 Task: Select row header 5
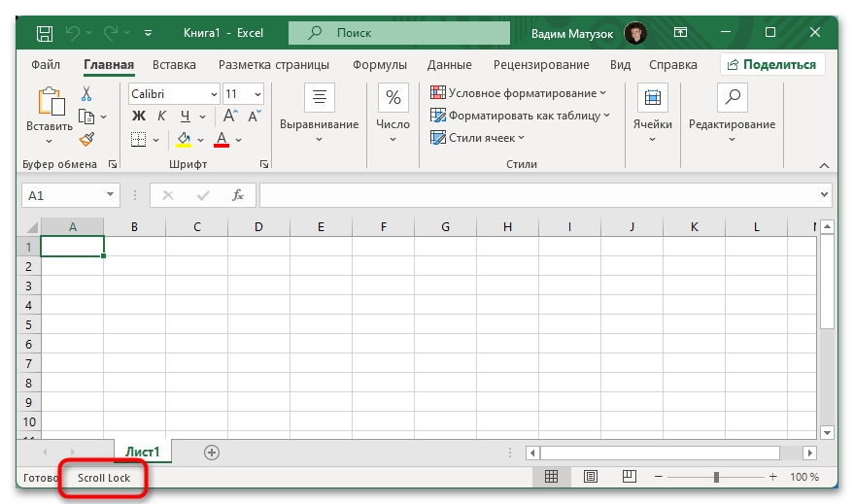point(29,325)
